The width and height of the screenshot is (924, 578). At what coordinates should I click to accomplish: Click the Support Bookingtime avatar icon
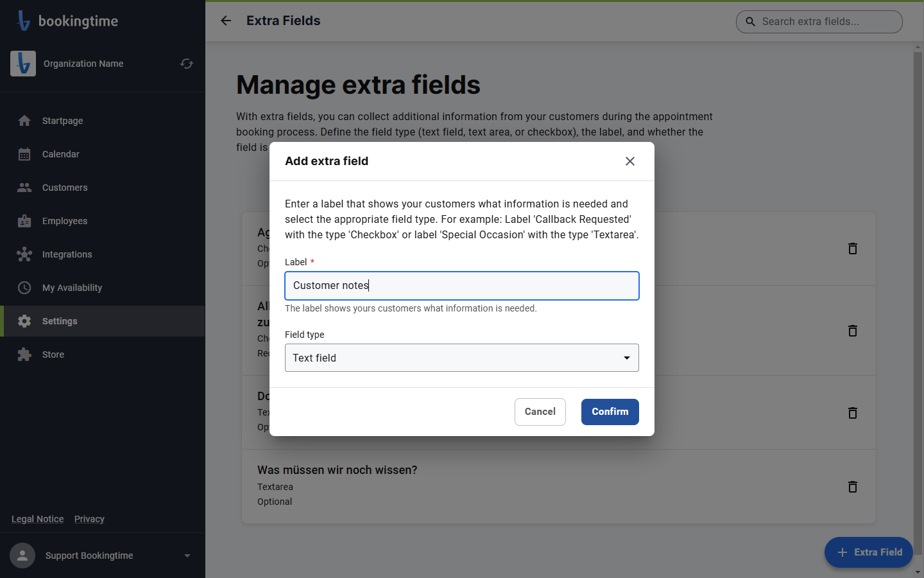point(22,556)
